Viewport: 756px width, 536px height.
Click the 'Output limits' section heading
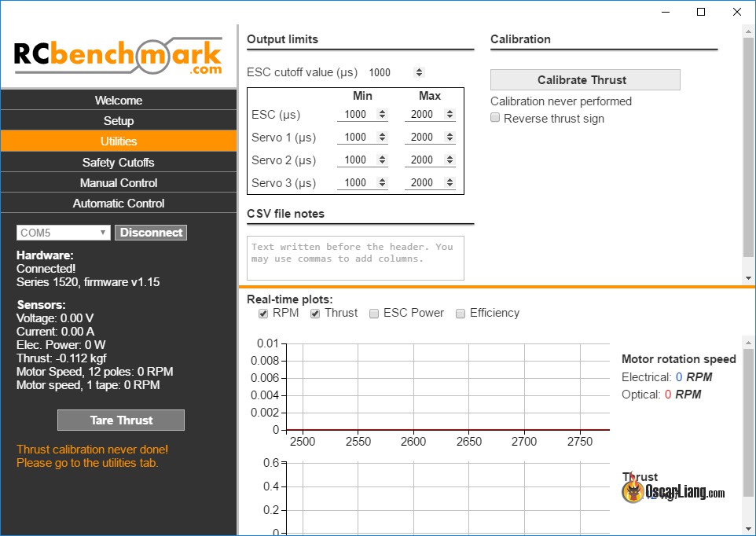pyautogui.click(x=283, y=39)
